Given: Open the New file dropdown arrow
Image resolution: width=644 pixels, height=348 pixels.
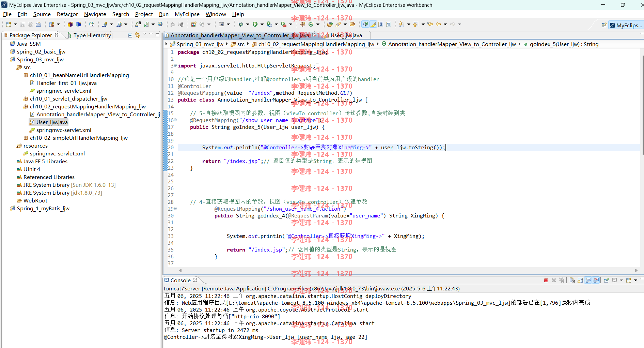Looking at the screenshot, I should point(15,24).
